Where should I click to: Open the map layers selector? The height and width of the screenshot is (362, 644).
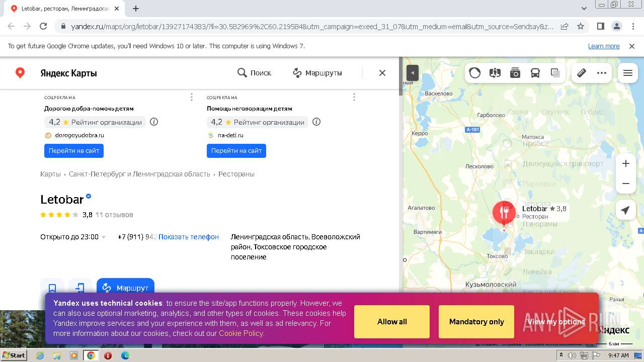[555, 73]
